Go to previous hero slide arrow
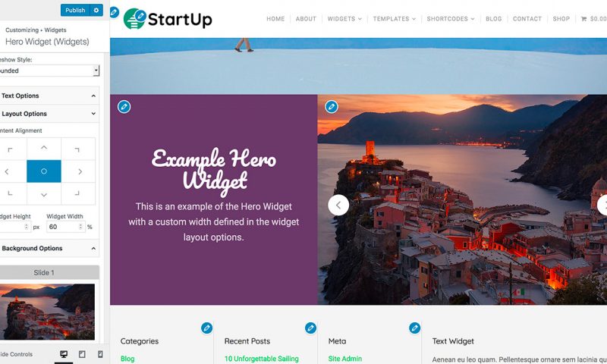This screenshot has width=607, height=364. tap(338, 205)
